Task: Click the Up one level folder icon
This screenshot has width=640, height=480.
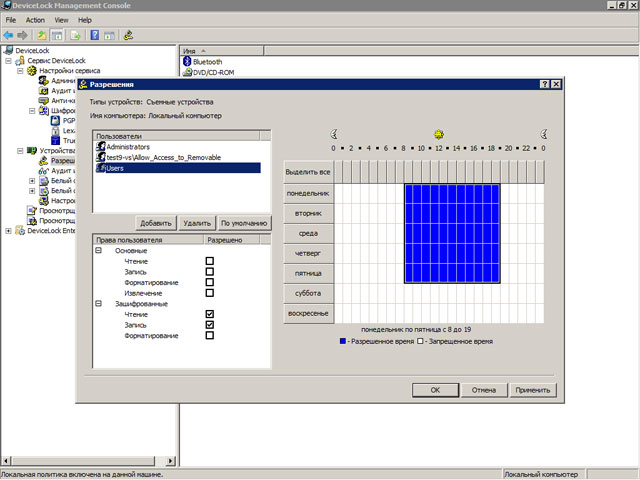Action: coord(43,35)
